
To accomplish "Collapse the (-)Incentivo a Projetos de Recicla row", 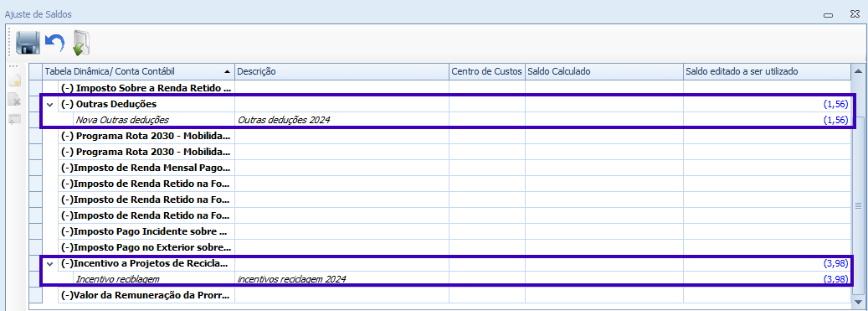I will 50,264.
